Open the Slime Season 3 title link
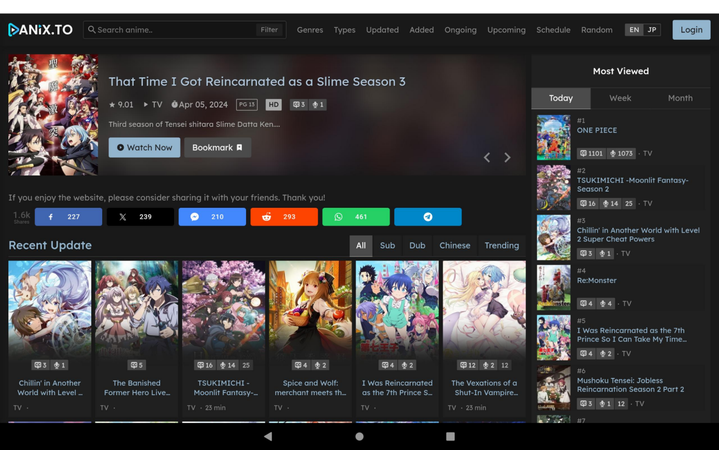The image size is (719, 450). [257, 82]
